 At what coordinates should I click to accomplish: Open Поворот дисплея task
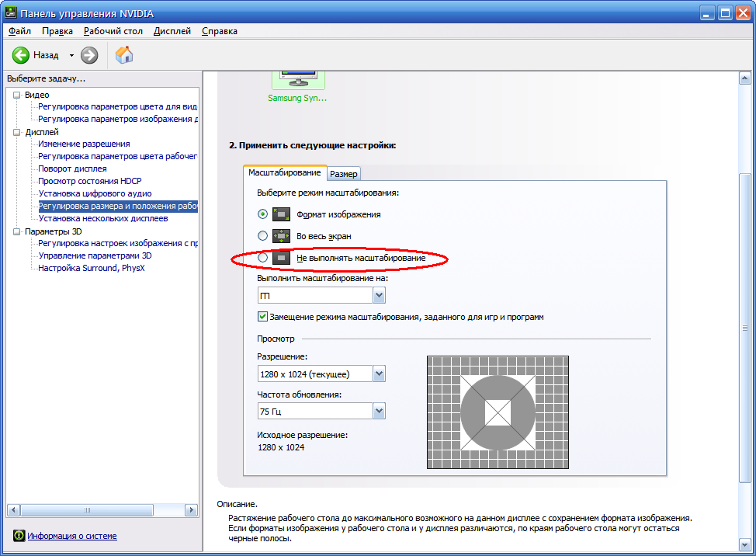point(72,169)
